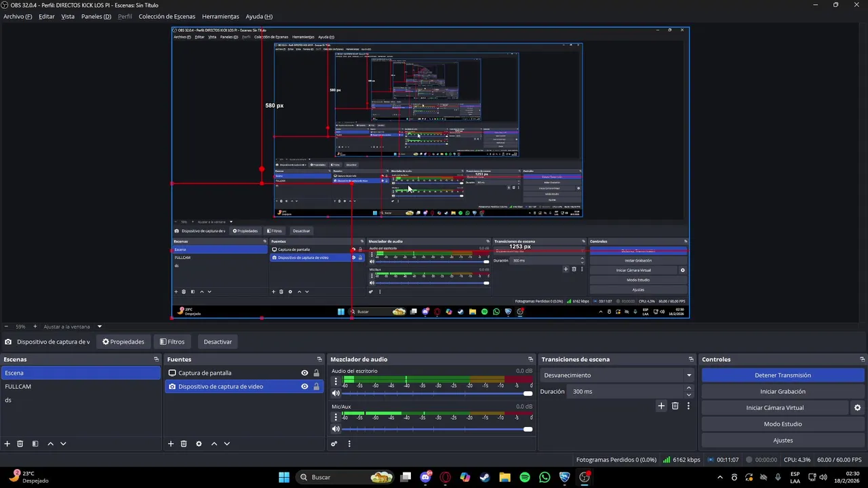Undock the Mezclador de audio panel

(x=530, y=359)
